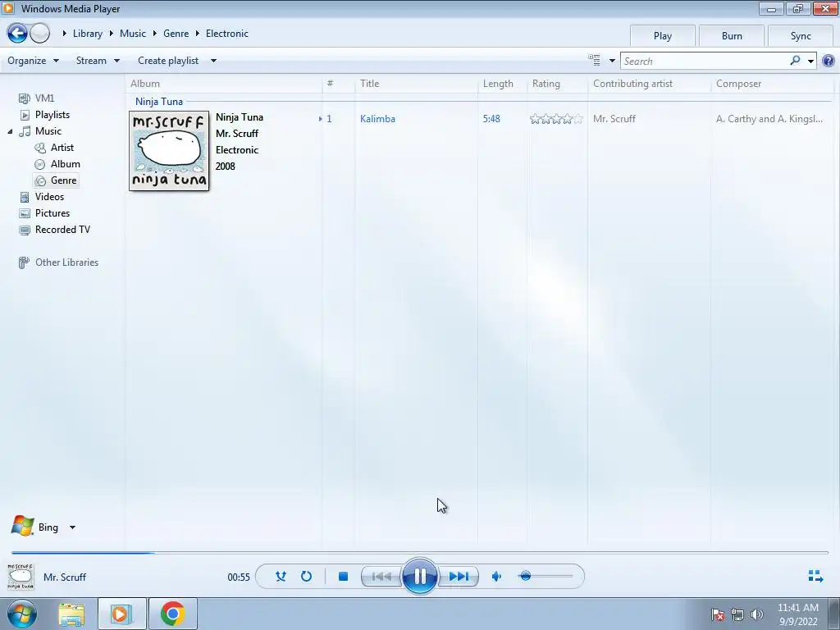Sort by Title column header

(x=416, y=84)
